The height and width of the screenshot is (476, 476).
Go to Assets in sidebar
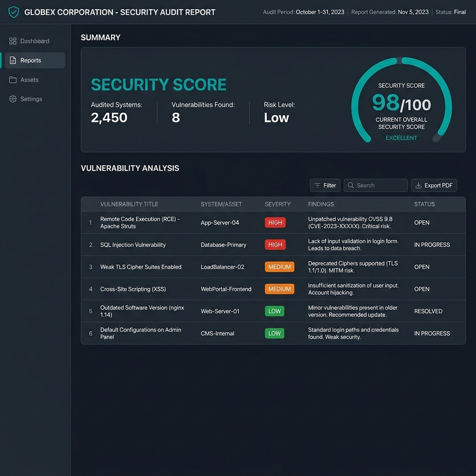35,80
